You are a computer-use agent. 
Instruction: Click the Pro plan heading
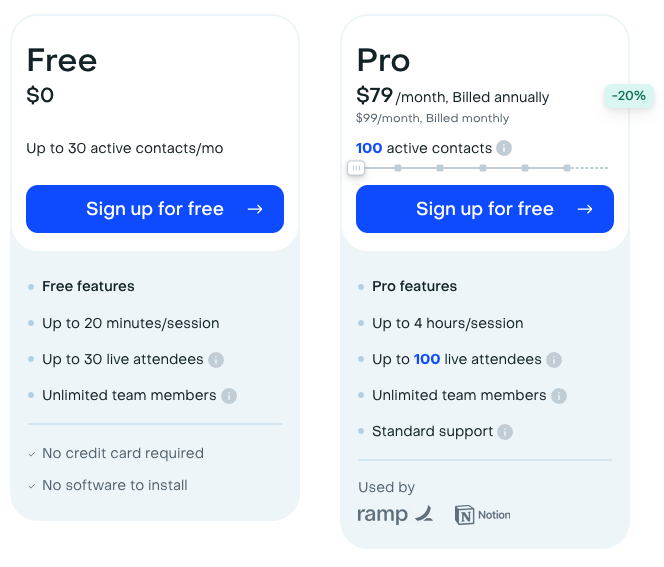[x=384, y=60]
